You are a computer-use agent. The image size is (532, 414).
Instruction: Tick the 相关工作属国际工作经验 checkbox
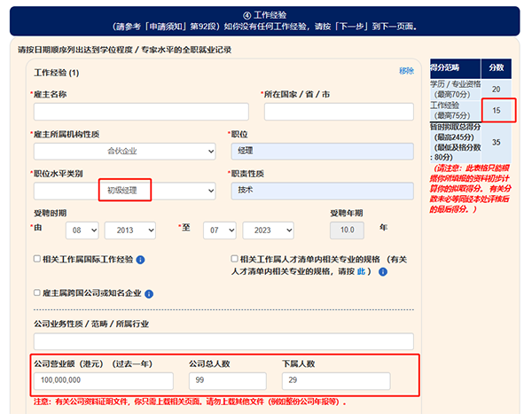pos(36,261)
